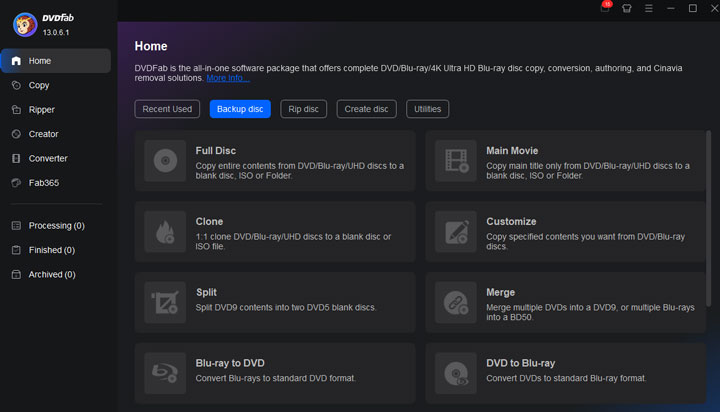720x412 pixels.
Task: Follow the More Info link
Action: 228,78
